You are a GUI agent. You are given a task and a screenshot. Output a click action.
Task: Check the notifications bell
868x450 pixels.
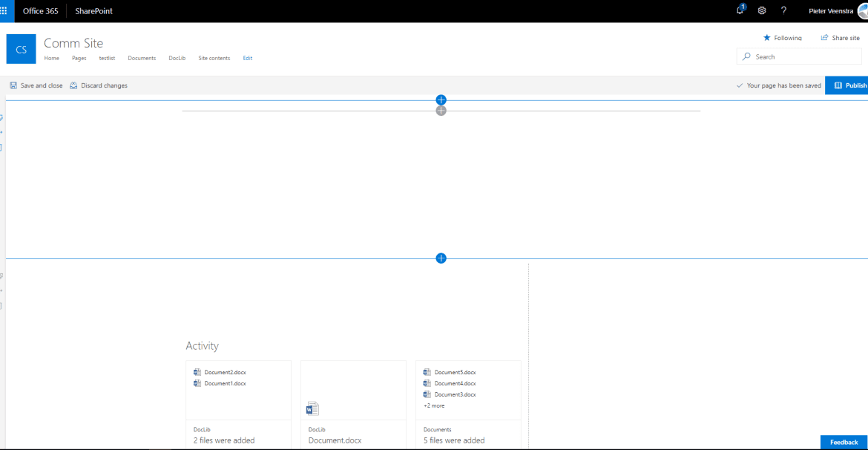pos(739,10)
